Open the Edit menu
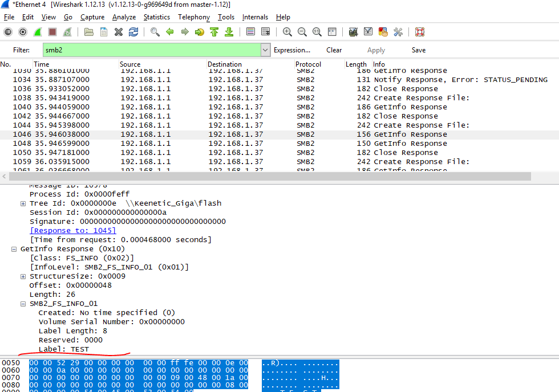This screenshot has height=392, width=559. [27, 17]
